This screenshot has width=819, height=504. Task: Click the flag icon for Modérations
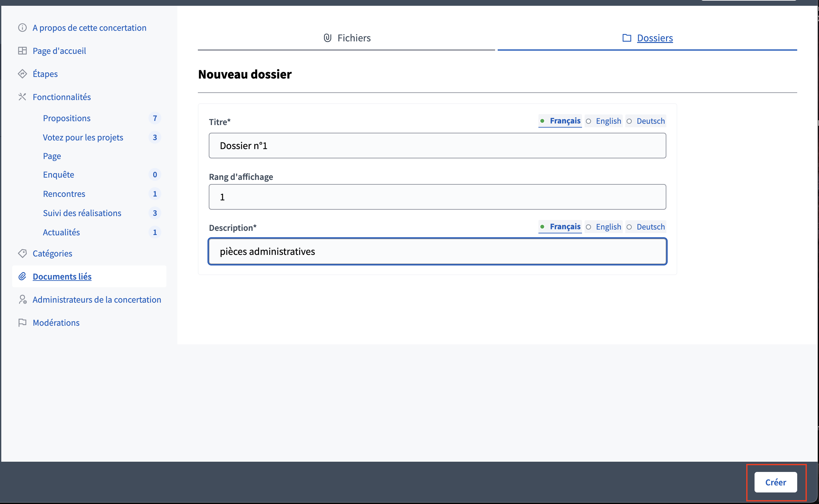pos(22,322)
